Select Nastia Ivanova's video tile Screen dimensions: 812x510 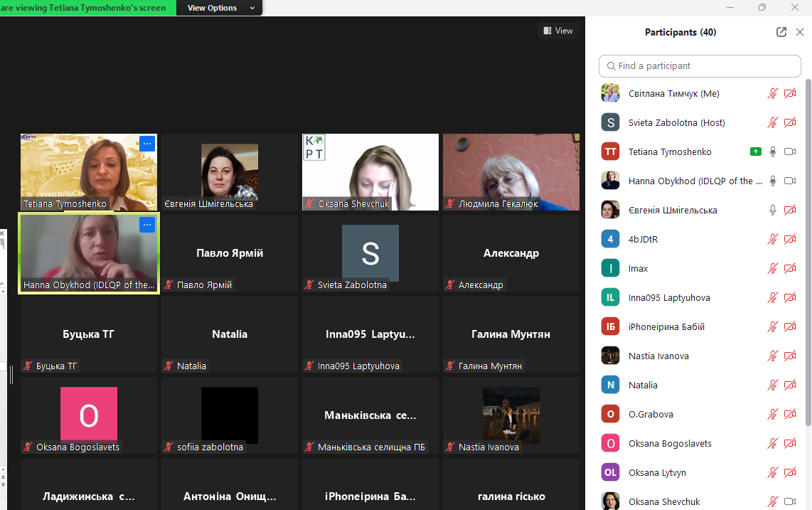(x=511, y=415)
